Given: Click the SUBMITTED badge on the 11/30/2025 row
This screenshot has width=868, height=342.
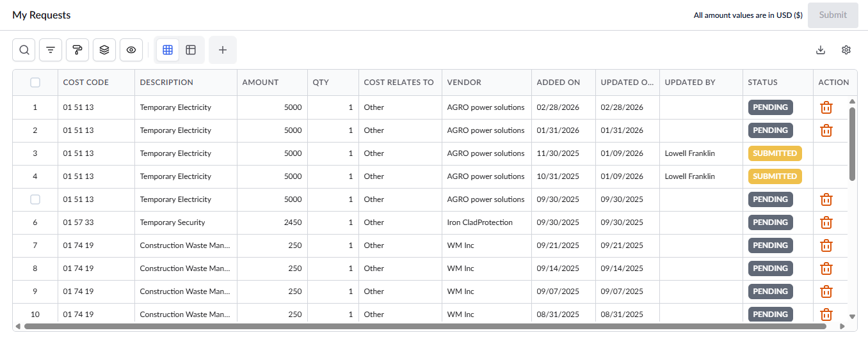Looking at the screenshot, I should coord(775,153).
